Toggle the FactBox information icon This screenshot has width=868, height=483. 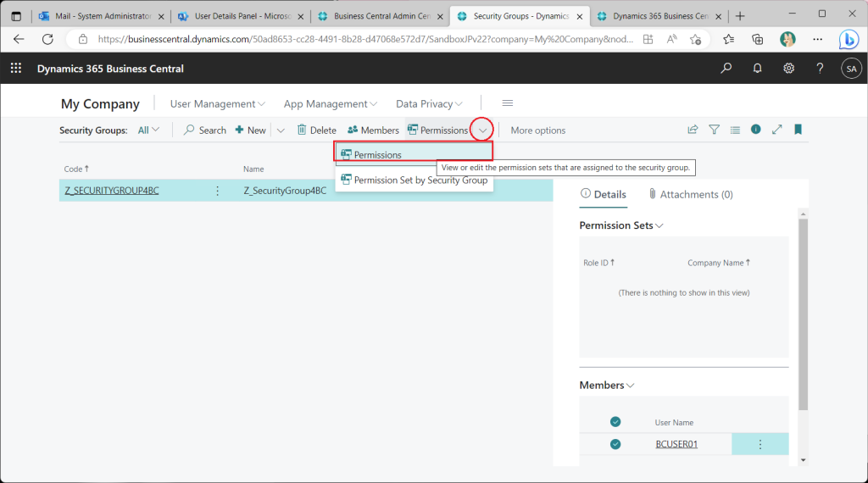[x=755, y=130]
